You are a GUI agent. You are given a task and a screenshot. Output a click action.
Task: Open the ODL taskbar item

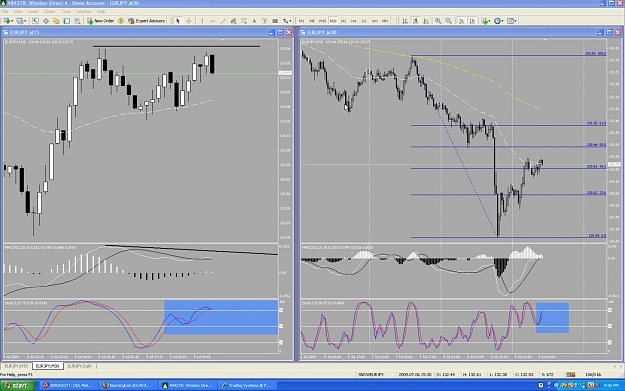[x=69, y=385]
